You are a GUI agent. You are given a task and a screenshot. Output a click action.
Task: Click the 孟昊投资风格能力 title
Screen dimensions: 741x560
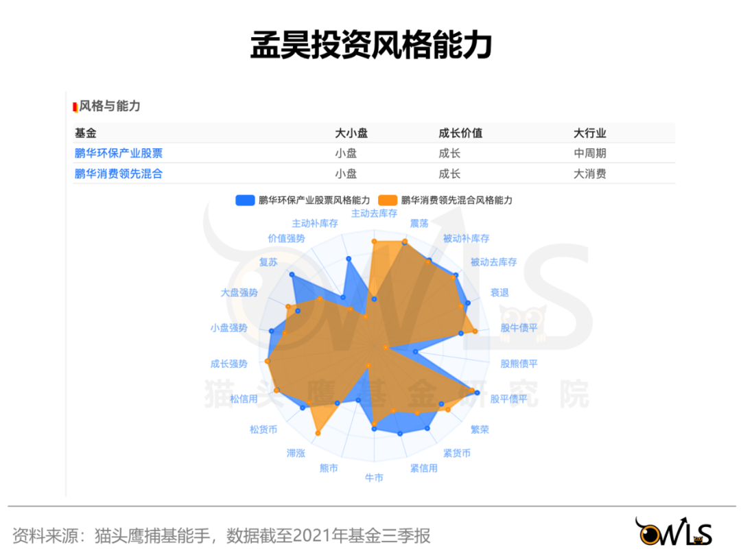pos(371,45)
